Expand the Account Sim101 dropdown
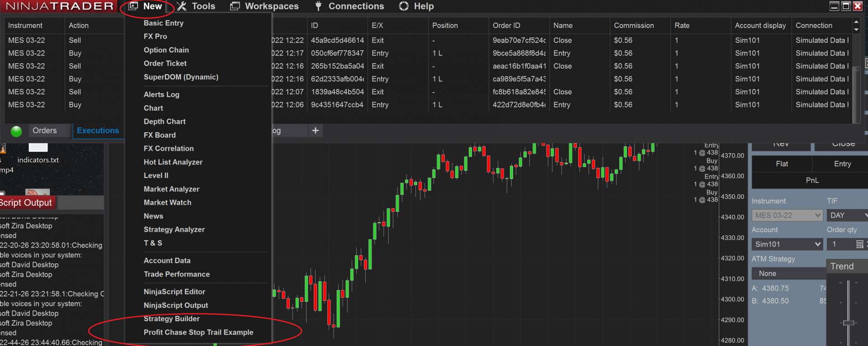 tap(787, 244)
